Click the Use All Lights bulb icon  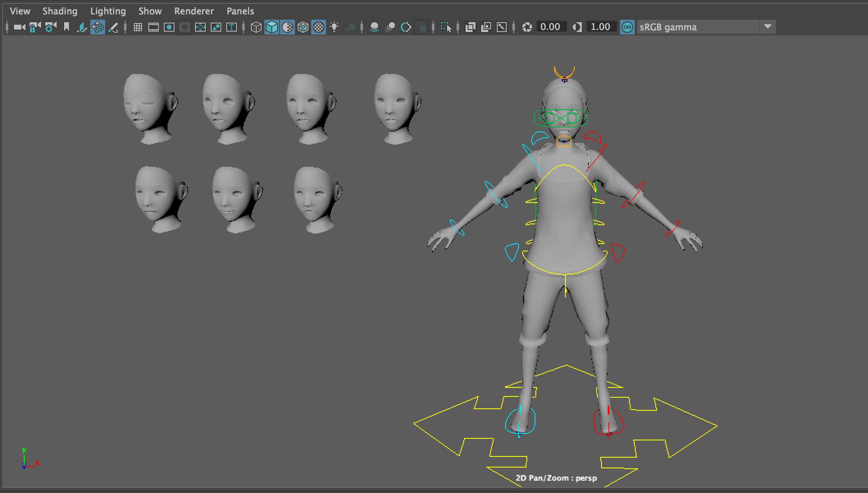(x=335, y=27)
